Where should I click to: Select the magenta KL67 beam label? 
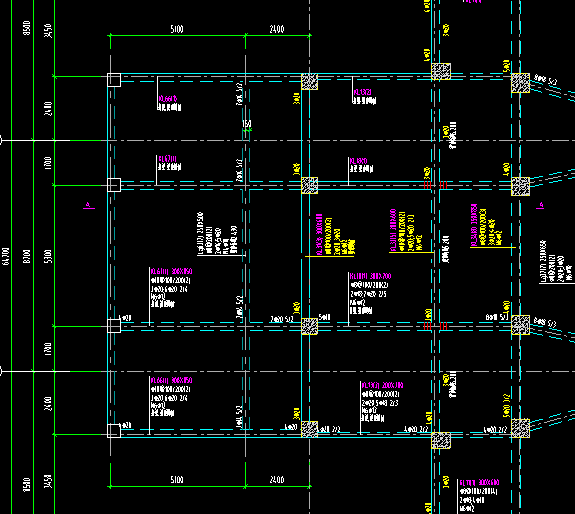click(167, 159)
